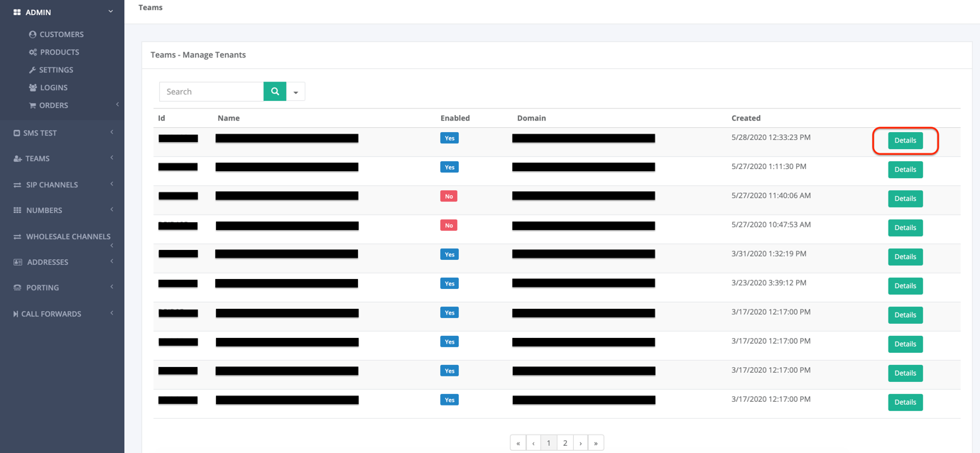Go to previous page with single arrow
The image size is (980, 453).
[x=533, y=443]
